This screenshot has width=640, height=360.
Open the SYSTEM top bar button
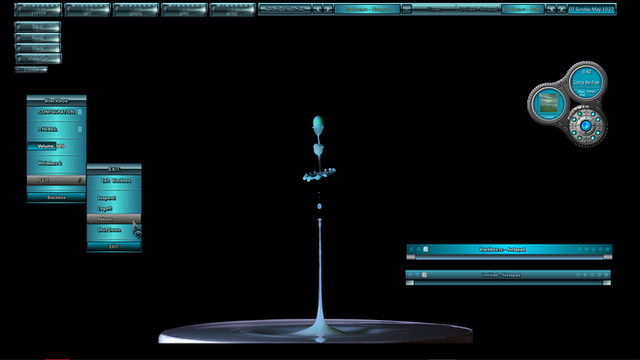(x=38, y=10)
